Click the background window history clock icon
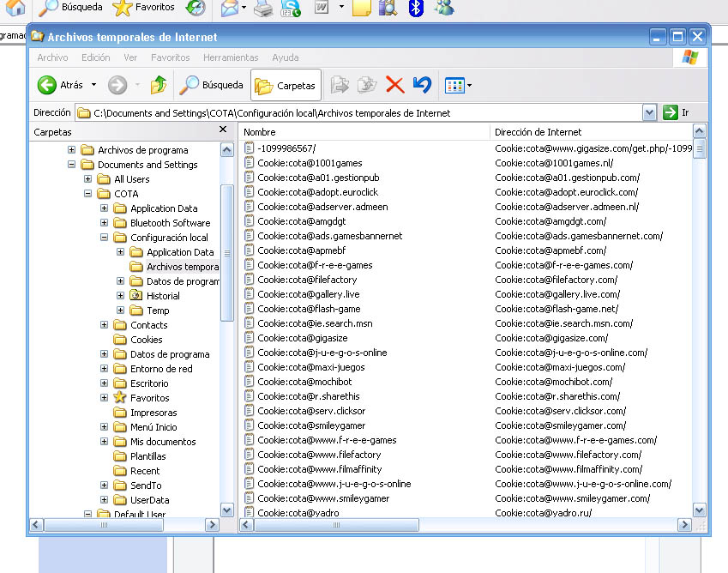This screenshot has height=573, width=728. pos(196,8)
